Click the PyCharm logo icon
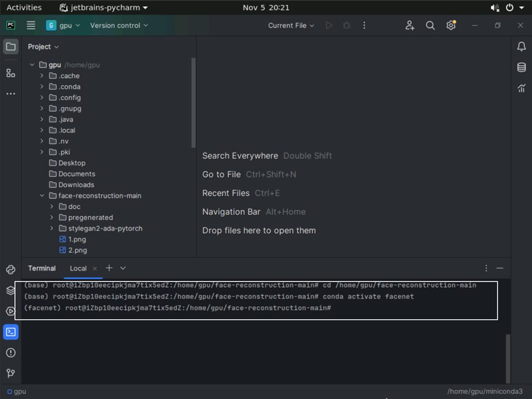 click(x=11, y=25)
